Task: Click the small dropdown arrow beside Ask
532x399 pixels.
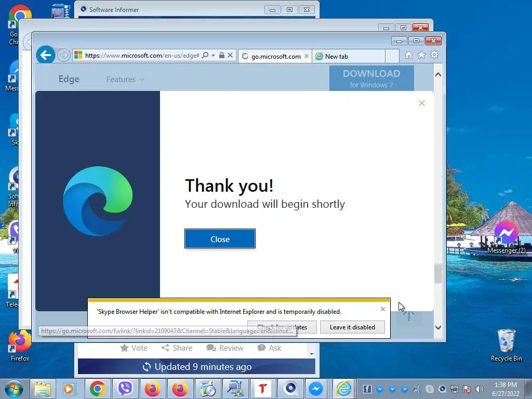Action: [312, 354]
